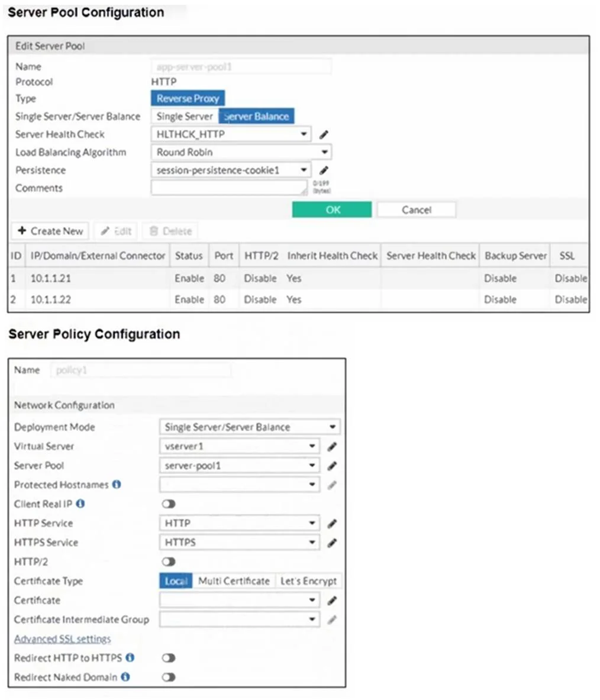
Task: Select server row 10.1.1.21
Action: point(298,278)
